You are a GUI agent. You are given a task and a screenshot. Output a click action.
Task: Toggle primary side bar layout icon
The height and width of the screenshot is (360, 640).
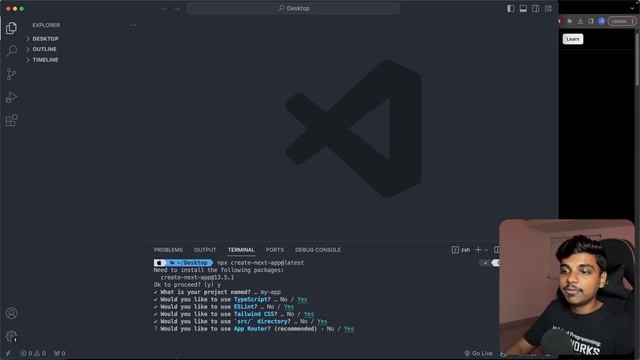coord(511,9)
